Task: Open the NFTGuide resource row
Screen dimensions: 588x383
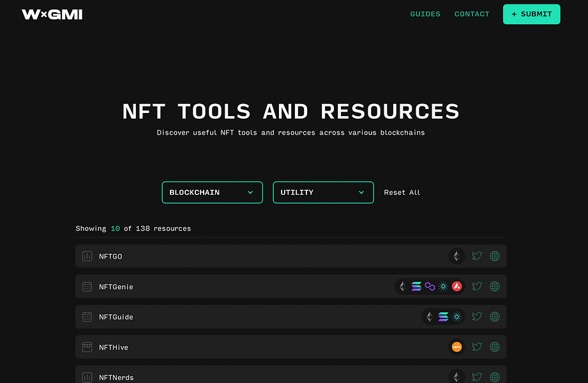Action: 290,317
